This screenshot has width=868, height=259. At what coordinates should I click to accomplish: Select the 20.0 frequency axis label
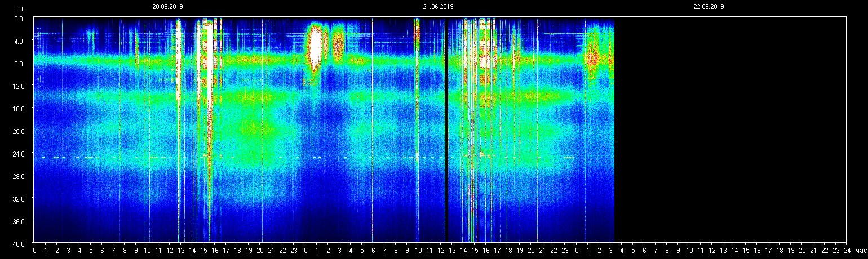pos(19,131)
